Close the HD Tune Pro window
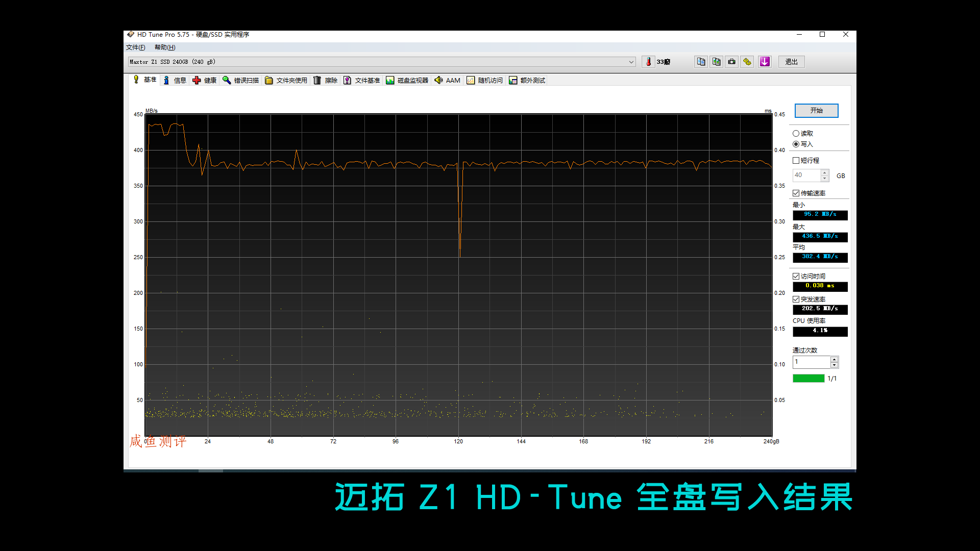Screen dimensions: 980x551 click(x=846, y=34)
